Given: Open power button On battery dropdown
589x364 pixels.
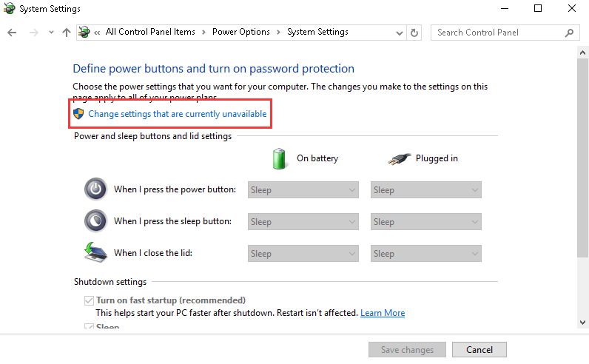Looking at the screenshot, I should (303, 190).
